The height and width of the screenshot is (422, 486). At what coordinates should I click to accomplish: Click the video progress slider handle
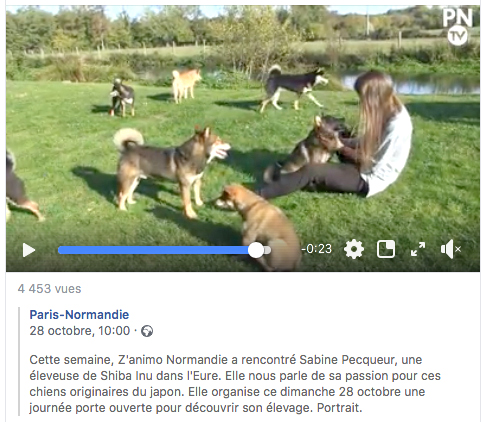pos(256,250)
